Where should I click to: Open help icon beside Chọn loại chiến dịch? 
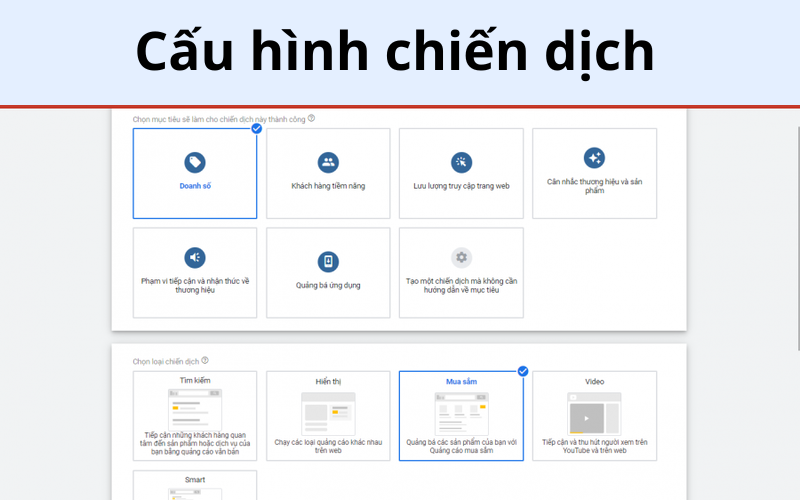205,360
